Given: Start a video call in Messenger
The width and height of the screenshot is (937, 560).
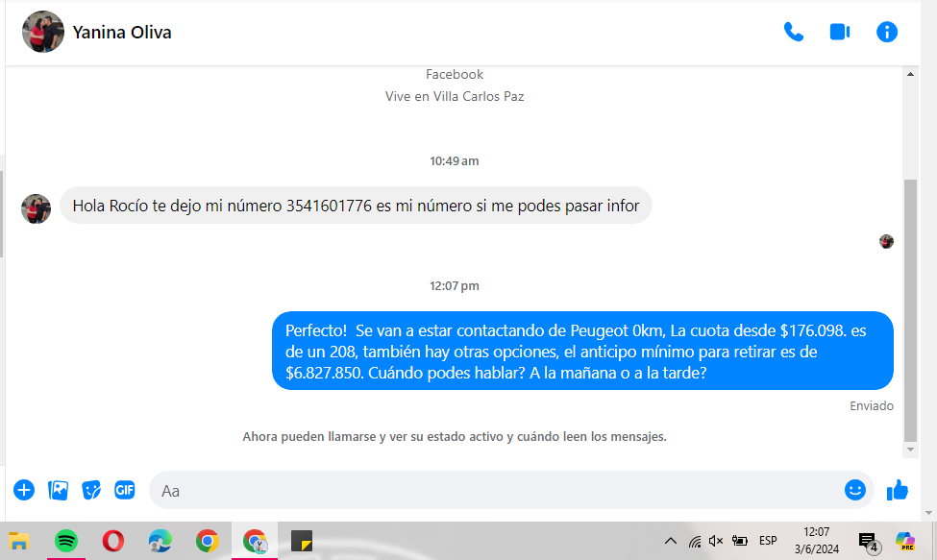Looking at the screenshot, I should tap(840, 32).
